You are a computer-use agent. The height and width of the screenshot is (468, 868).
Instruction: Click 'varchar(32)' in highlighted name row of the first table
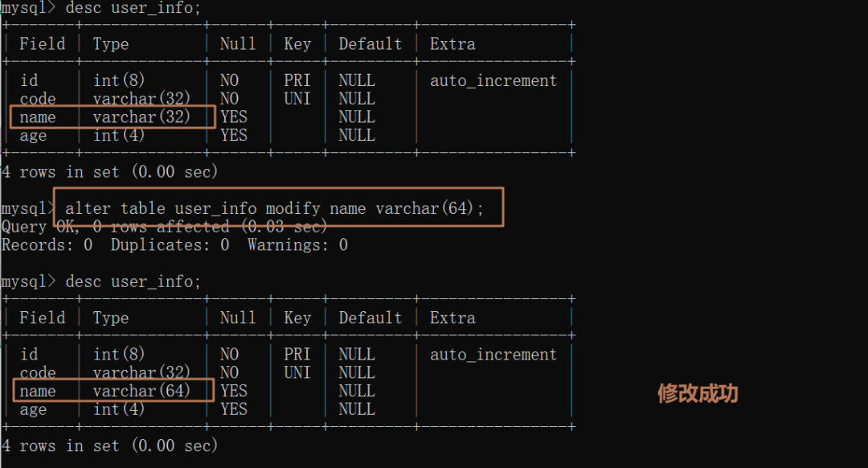(141, 117)
